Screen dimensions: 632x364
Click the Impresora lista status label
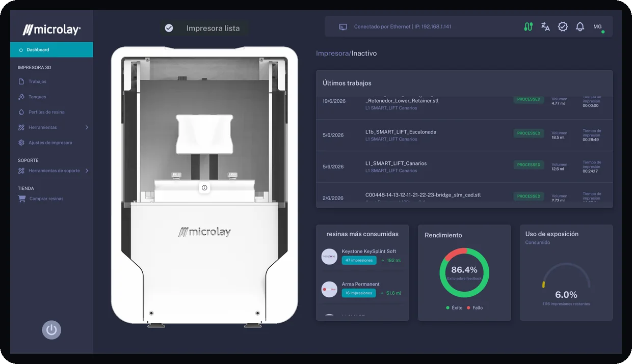tap(213, 29)
